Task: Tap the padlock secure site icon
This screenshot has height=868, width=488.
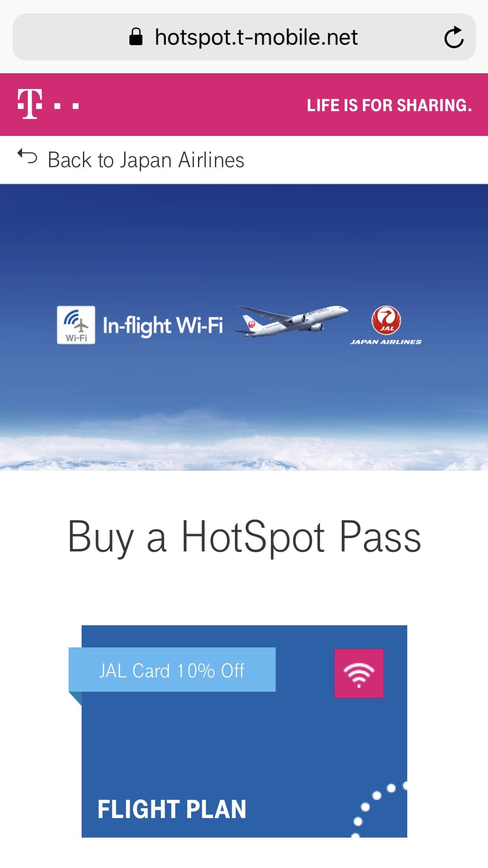Action: click(136, 37)
